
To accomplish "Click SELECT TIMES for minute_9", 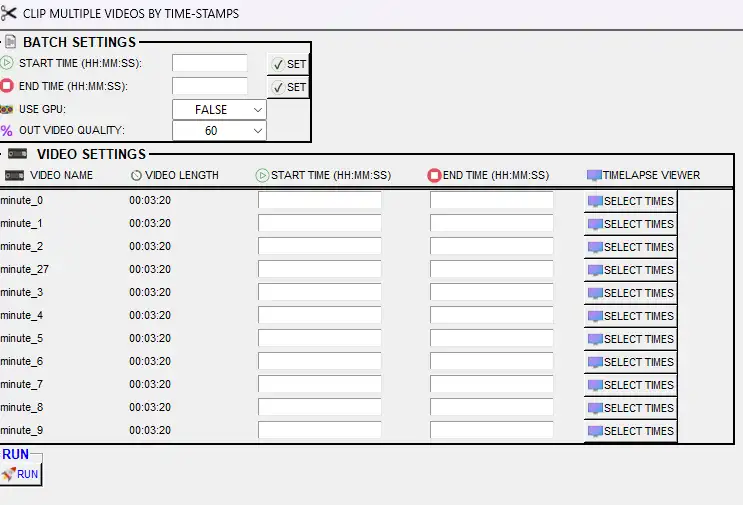I will [x=631, y=431].
